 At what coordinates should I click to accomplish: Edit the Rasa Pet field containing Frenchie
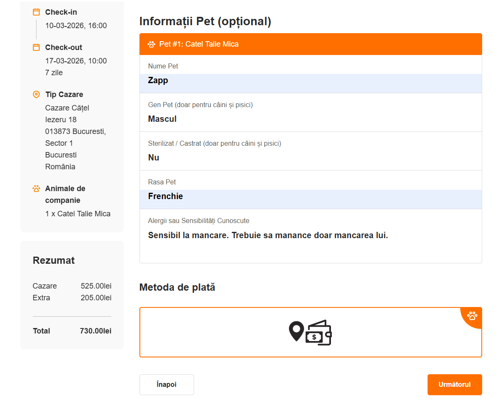pos(311,197)
